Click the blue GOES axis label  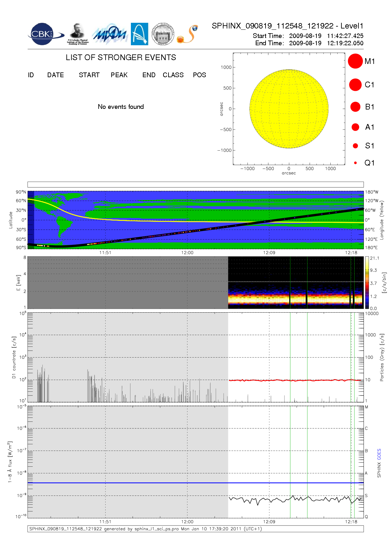pyautogui.click(x=379, y=454)
